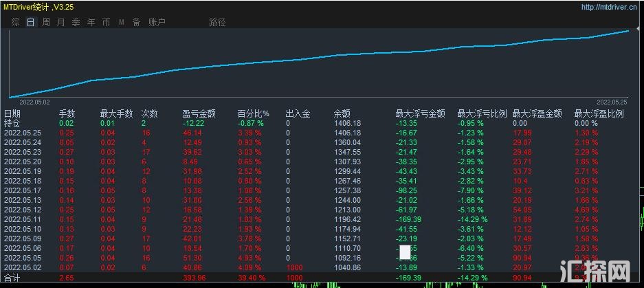The height and width of the screenshot is (288, 644).
Task: Select the 2022.05.25 date row
Action: tap(23, 133)
